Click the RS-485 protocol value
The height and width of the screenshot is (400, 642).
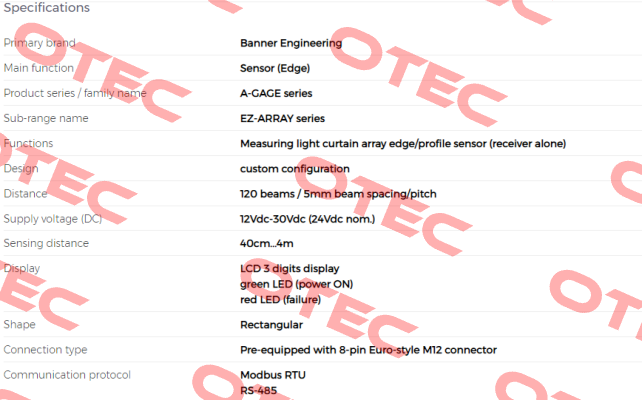pos(258,391)
